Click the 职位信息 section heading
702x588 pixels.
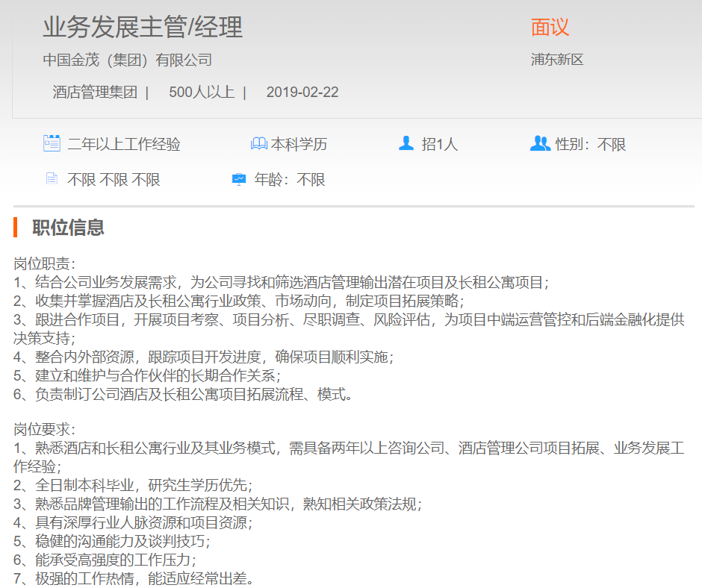[x=68, y=228]
